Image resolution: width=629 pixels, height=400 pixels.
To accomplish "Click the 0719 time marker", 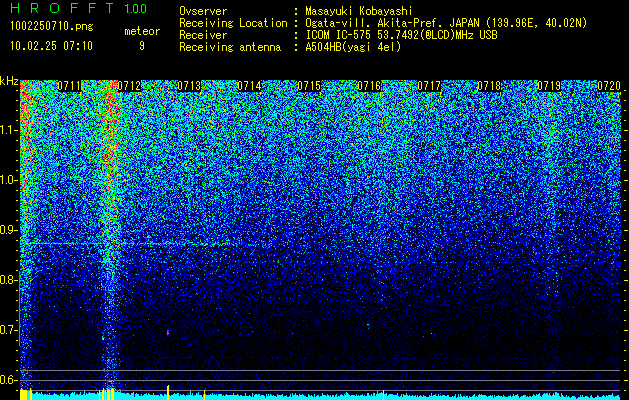I will coord(549,86).
